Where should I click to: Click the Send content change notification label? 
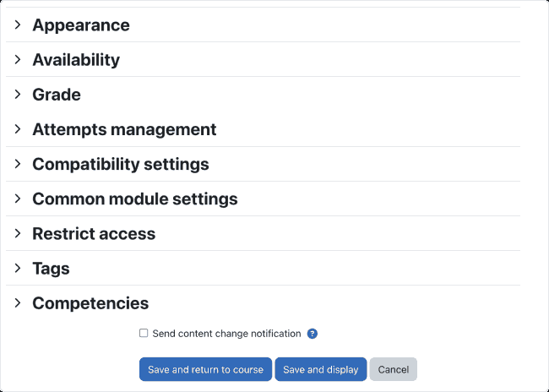pyautogui.click(x=226, y=334)
